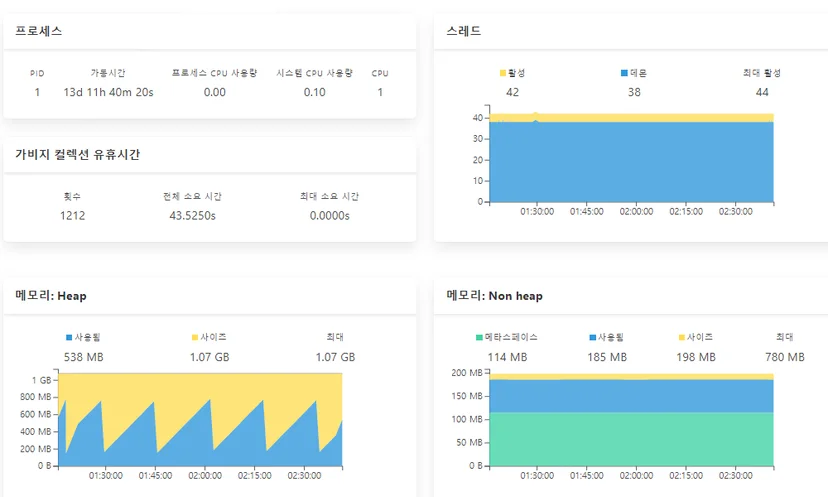Click the 150 MB axis label on Non heap chart
This screenshot has height=497, width=828.
click(x=467, y=396)
